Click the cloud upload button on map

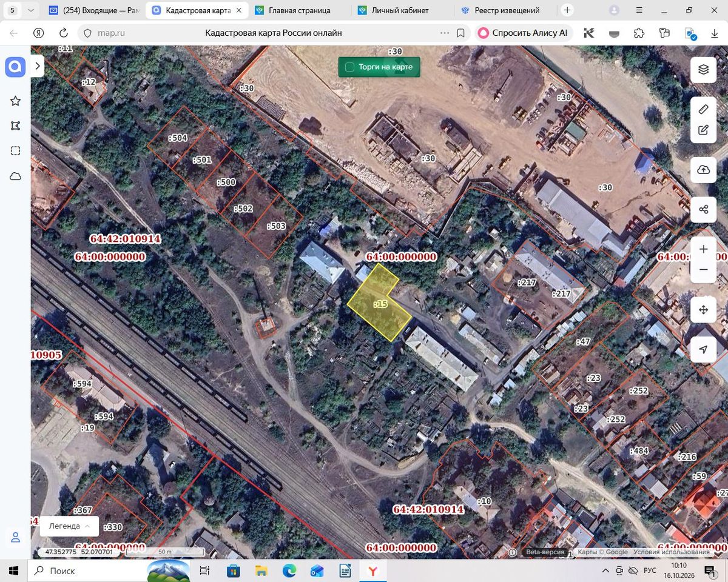click(x=704, y=170)
